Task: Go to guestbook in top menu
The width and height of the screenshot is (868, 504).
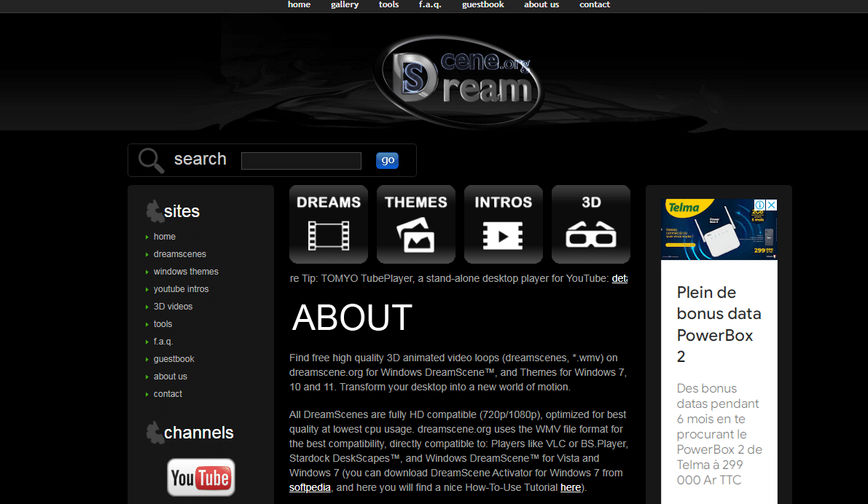Action: [482, 5]
